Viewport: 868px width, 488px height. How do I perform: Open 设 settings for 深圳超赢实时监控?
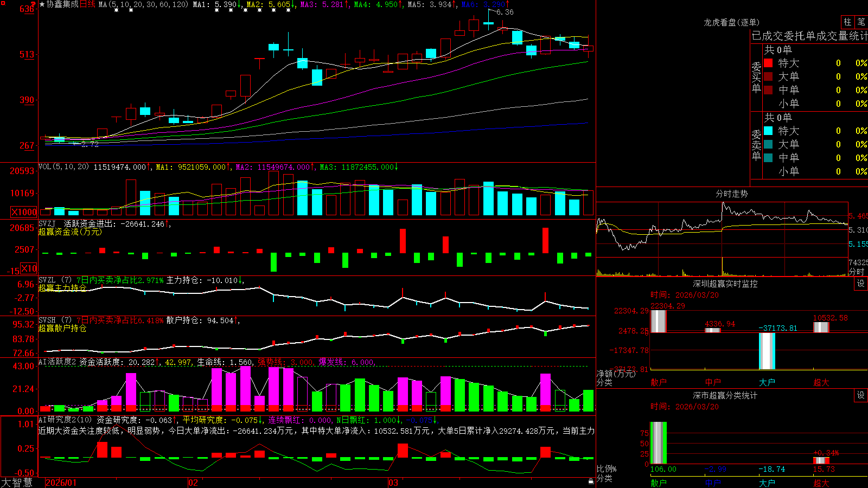click(861, 284)
